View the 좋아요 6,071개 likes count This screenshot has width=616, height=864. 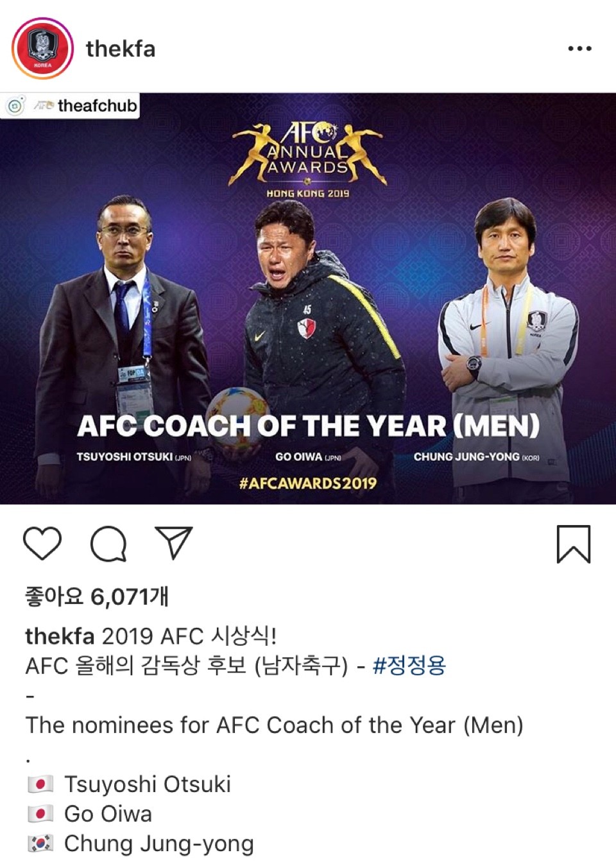(97, 596)
